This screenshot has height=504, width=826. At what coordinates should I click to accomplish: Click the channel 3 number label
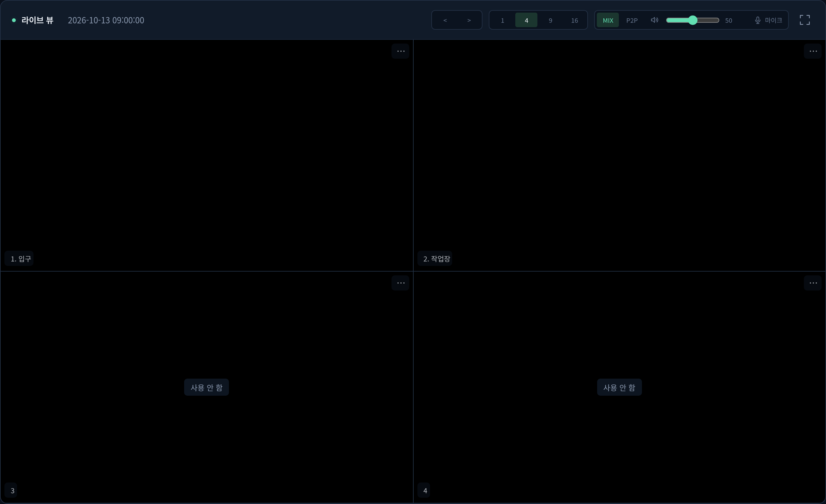[11, 491]
